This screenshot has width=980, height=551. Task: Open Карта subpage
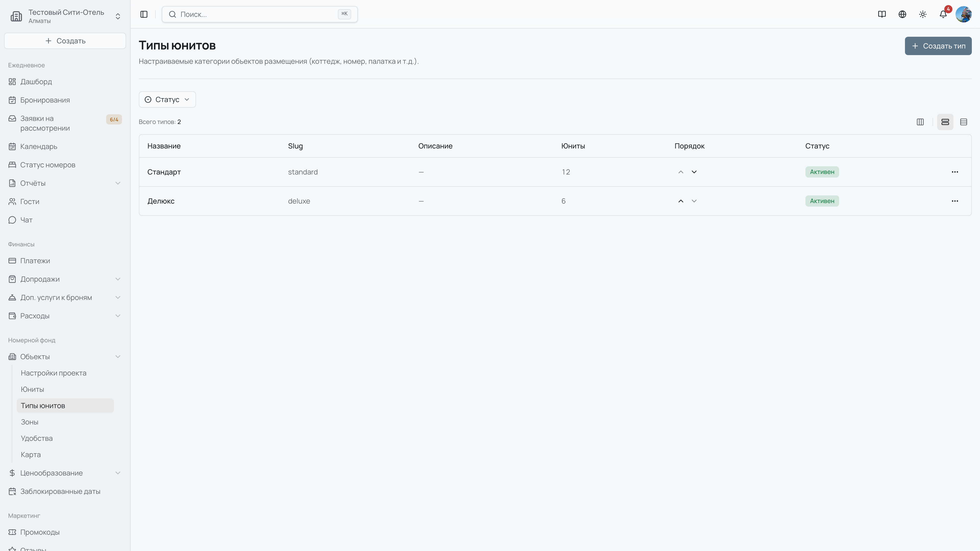pyautogui.click(x=65, y=455)
